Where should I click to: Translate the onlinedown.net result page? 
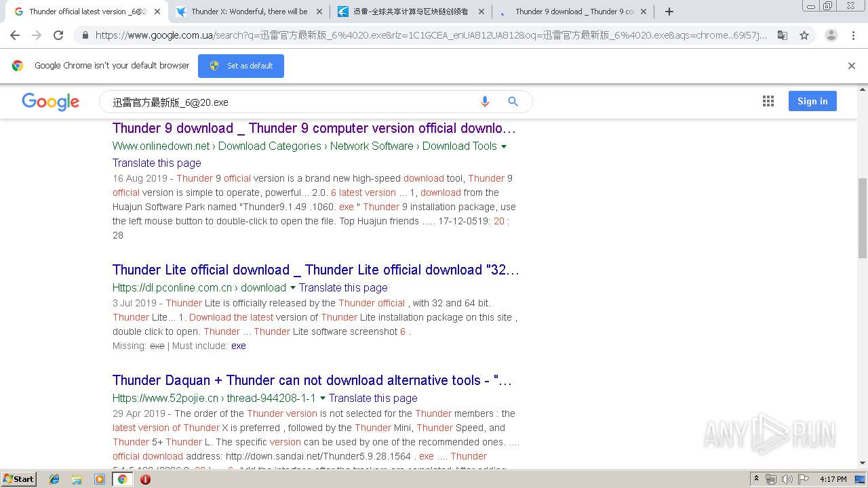pos(157,163)
